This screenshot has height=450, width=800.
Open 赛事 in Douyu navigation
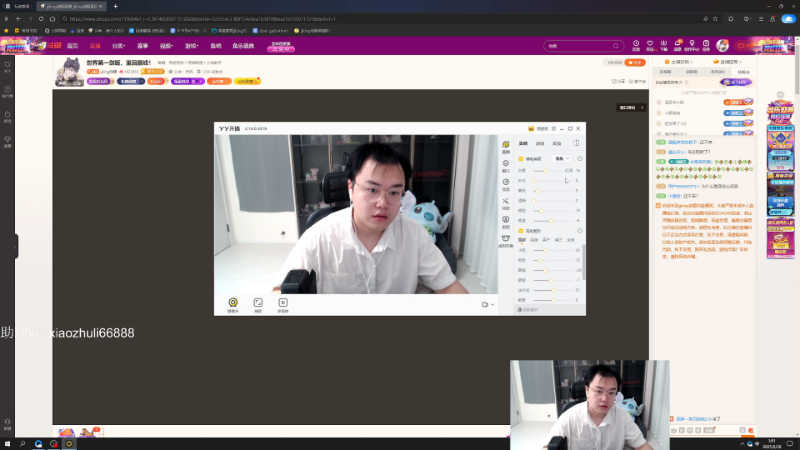pyautogui.click(x=142, y=46)
